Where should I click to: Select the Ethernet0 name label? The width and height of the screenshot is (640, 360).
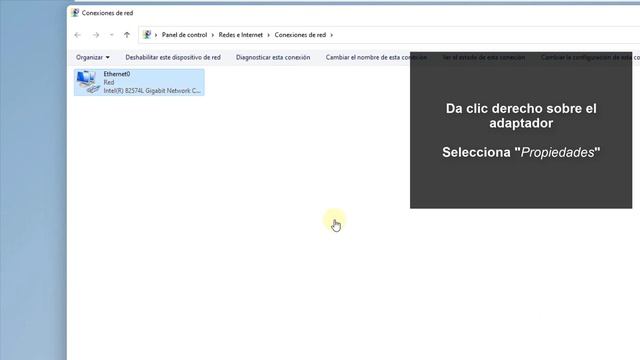coord(117,74)
